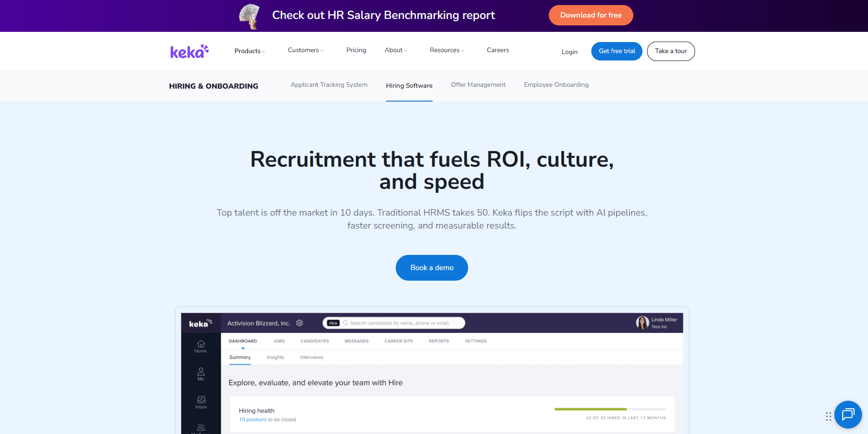Screen dimensions: 868x434
Task: Select the CAREER SITE tab in demo
Action: 399,341
